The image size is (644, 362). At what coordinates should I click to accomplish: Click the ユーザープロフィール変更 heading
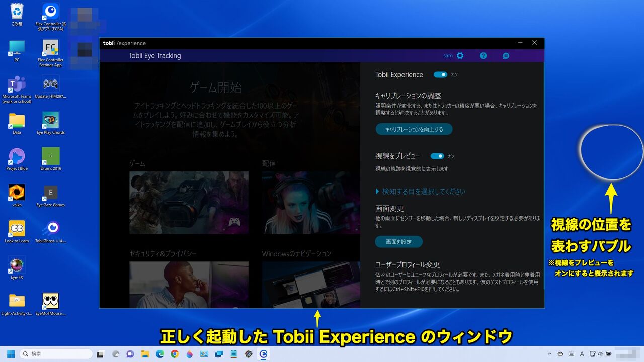(x=408, y=264)
